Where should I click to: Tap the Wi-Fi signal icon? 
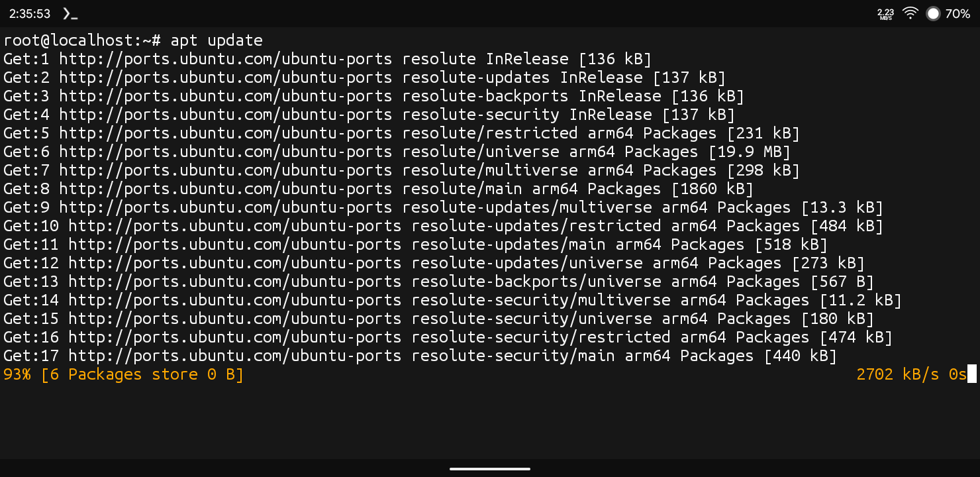coord(910,13)
